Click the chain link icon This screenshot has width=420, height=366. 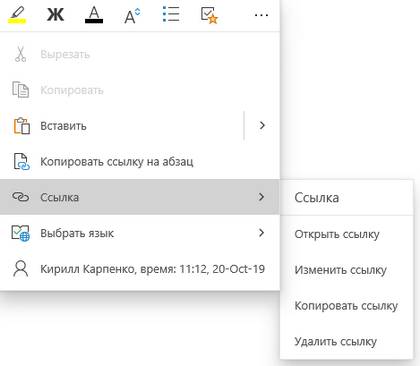pyautogui.click(x=21, y=197)
